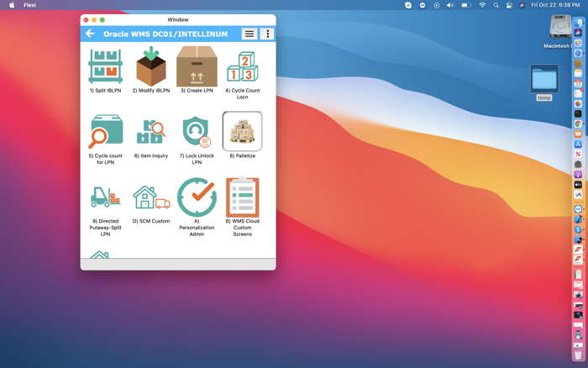
Task: Open SCM Custom warehouse icon
Action: click(151, 197)
